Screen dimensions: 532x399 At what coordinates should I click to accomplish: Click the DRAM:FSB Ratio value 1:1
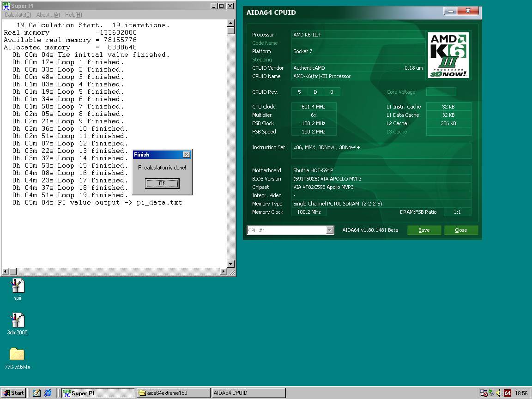click(x=457, y=212)
